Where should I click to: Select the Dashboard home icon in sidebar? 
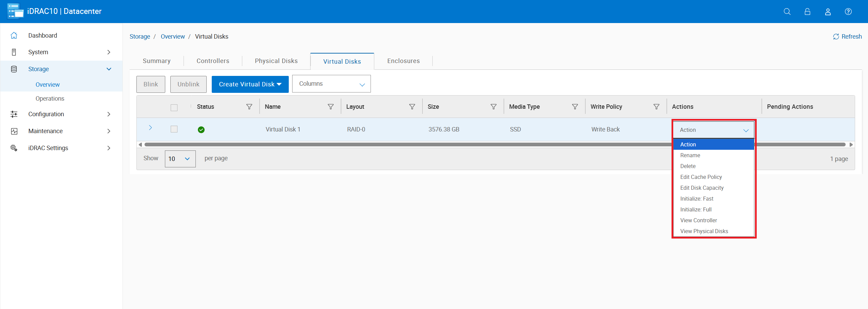point(14,35)
